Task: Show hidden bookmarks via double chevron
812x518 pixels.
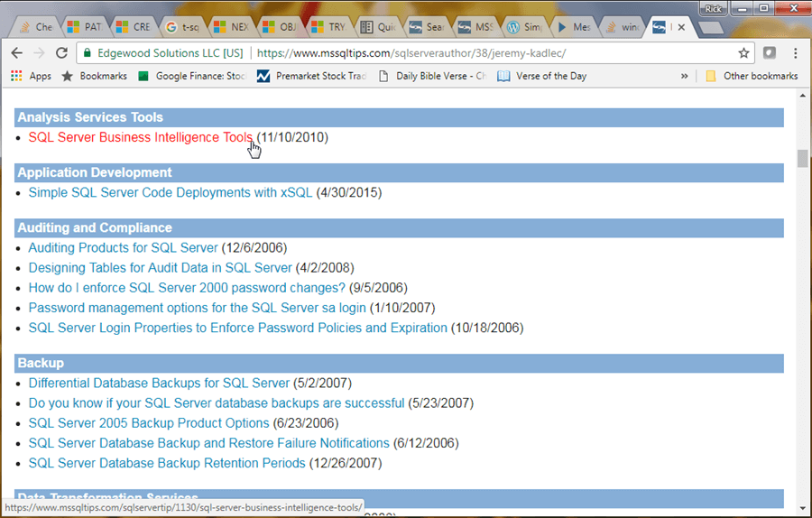Action: 685,76
